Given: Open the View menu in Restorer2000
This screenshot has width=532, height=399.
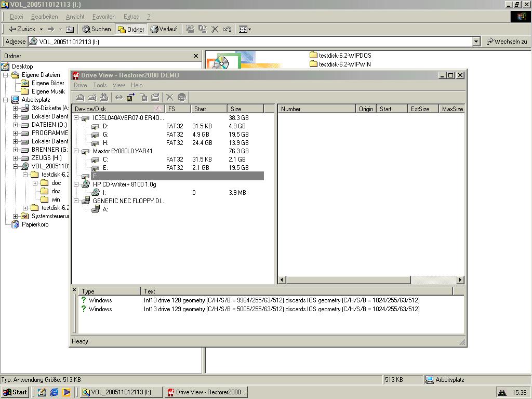Looking at the screenshot, I should pyautogui.click(x=119, y=85).
